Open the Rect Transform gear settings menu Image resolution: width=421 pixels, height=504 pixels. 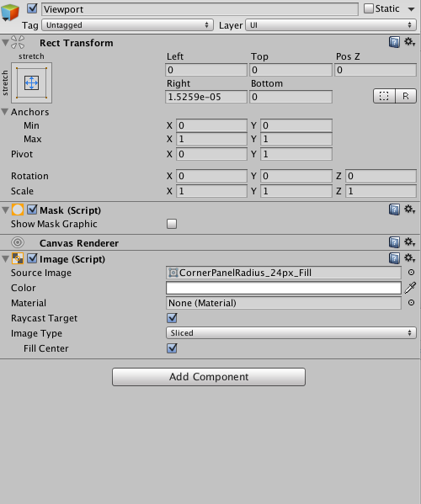[x=410, y=42]
